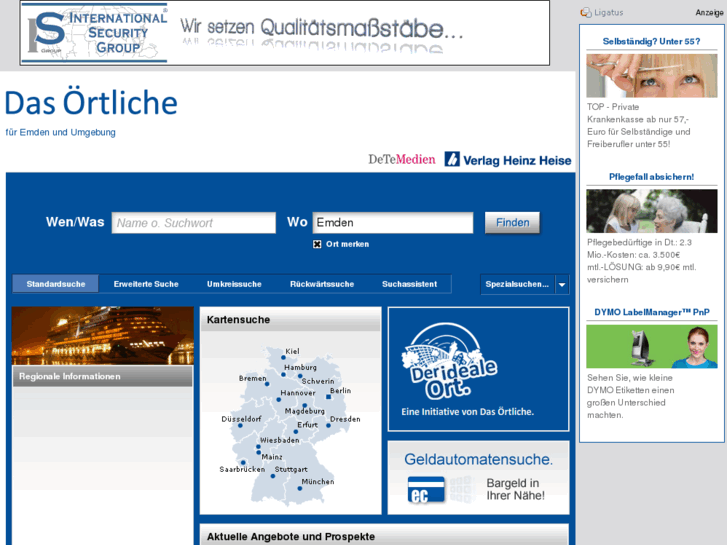Open Regionale Informationen header
The width and height of the screenshot is (727, 545).
pyautogui.click(x=102, y=376)
